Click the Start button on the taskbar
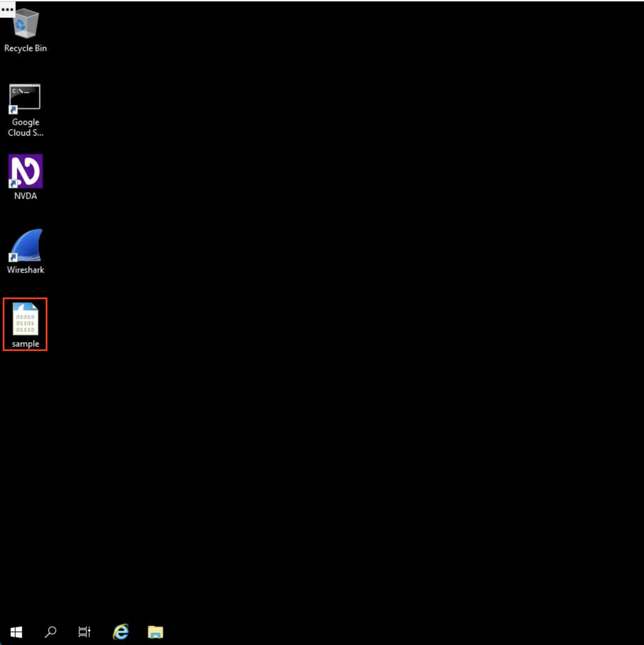The height and width of the screenshot is (645, 644). point(16,632)
